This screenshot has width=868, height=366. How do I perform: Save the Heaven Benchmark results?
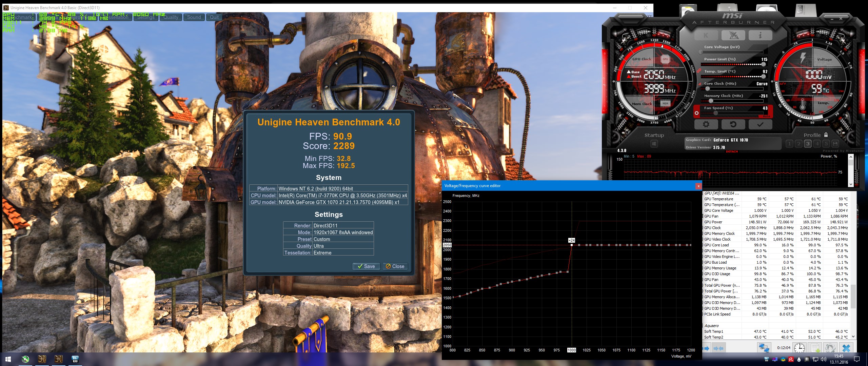point(366,266)
